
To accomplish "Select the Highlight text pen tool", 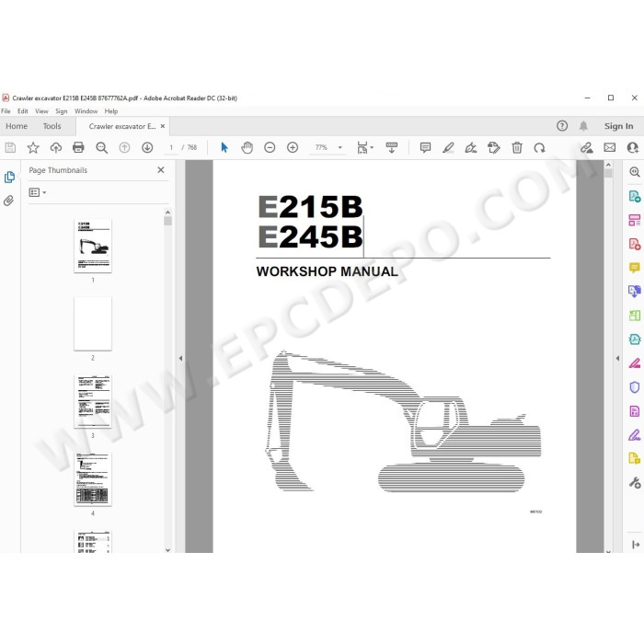I will tap(448, 147).
